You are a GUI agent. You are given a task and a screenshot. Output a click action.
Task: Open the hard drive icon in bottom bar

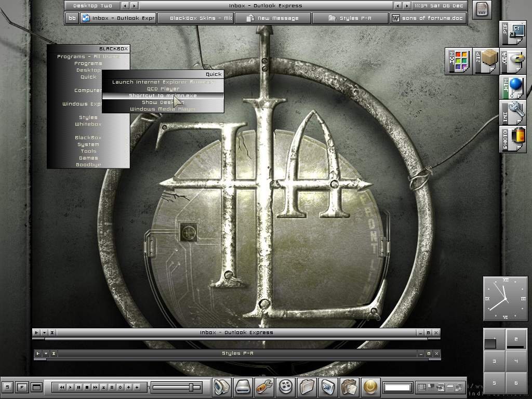[x=243, y=387]
